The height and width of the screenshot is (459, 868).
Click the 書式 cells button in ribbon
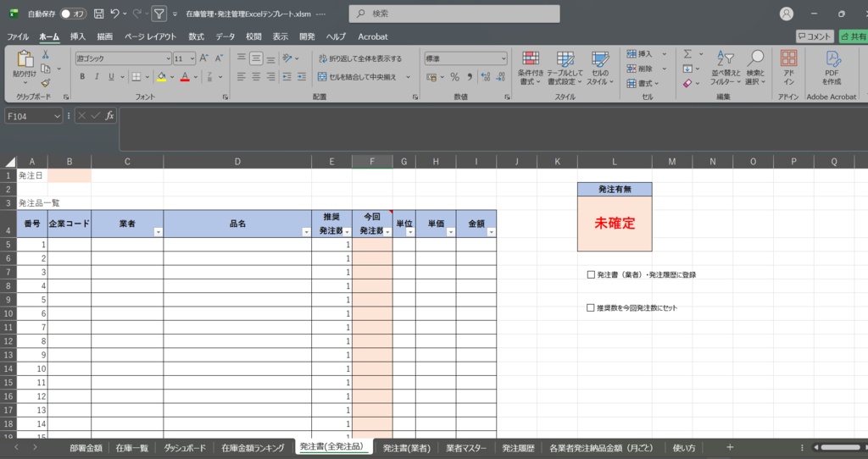(x=643, y=84)
